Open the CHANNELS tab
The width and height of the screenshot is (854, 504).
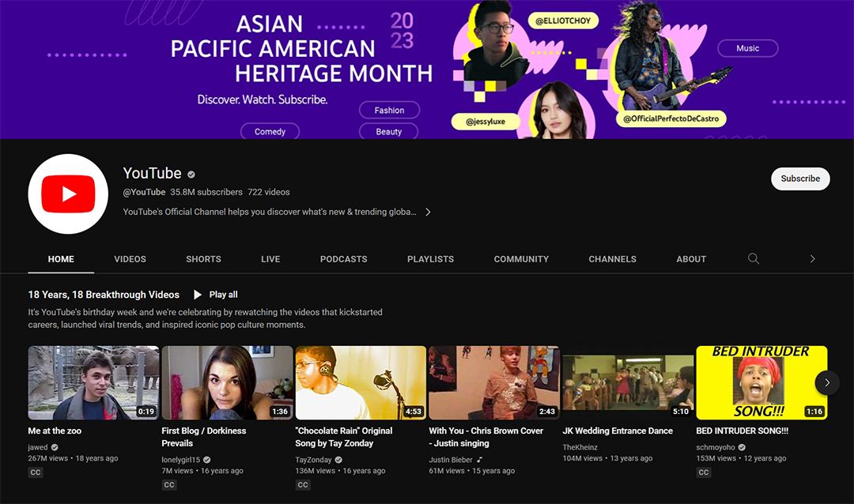point(612,259)
